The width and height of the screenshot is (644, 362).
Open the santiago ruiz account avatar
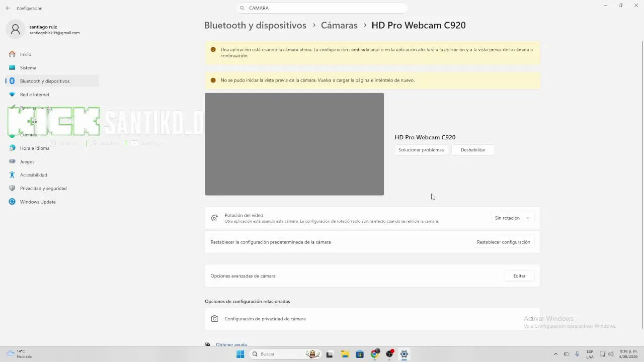pos(16,30)
